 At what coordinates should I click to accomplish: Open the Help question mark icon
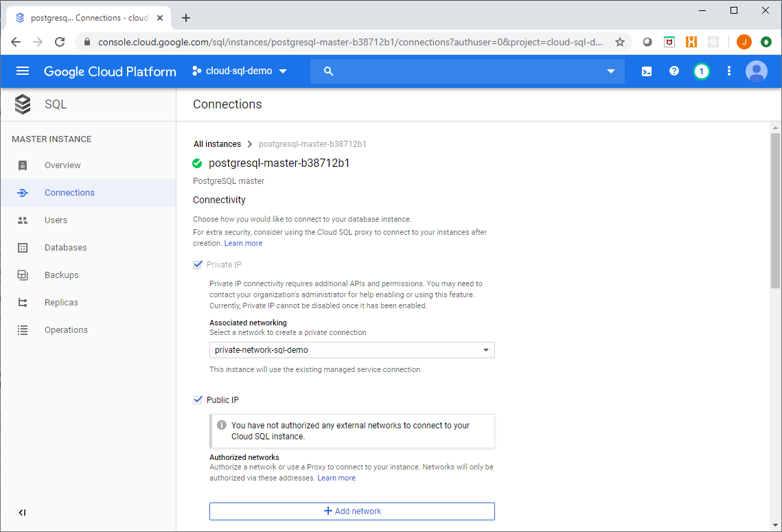point(674,71)
